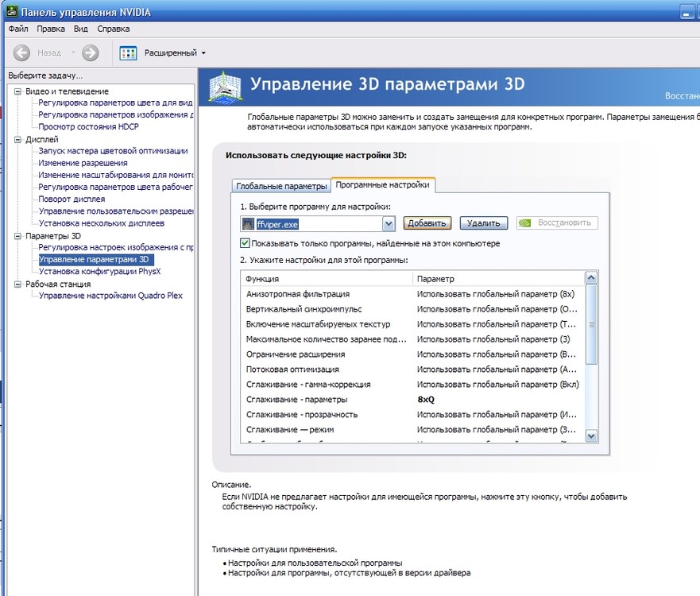The width and height of the screenshot is (700, 596).
Task: Open Регулировка настроек изображения с просмотром
Action: coord(116,247)
